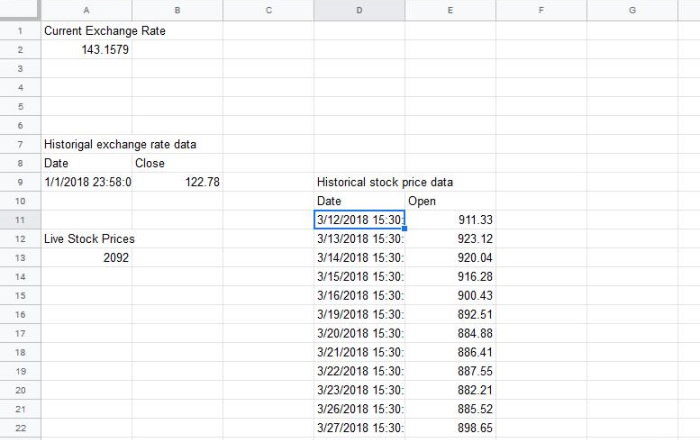Select the Close header cell

(177, 163)
